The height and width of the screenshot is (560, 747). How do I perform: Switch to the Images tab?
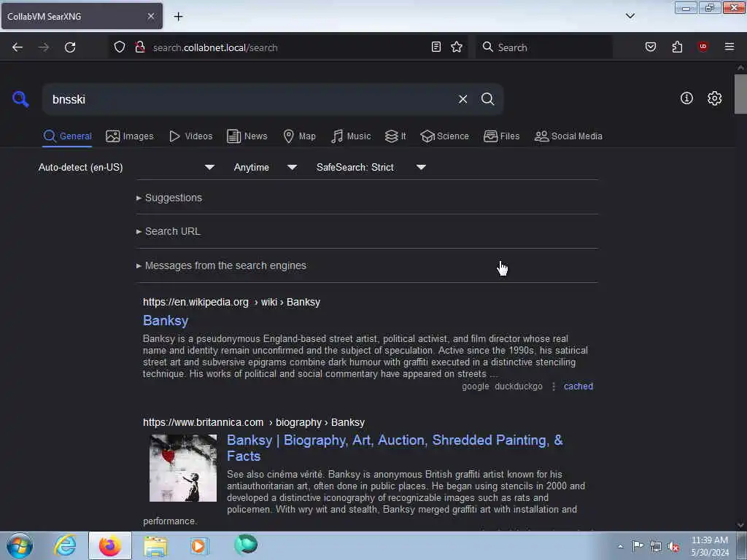coord(130,136)
